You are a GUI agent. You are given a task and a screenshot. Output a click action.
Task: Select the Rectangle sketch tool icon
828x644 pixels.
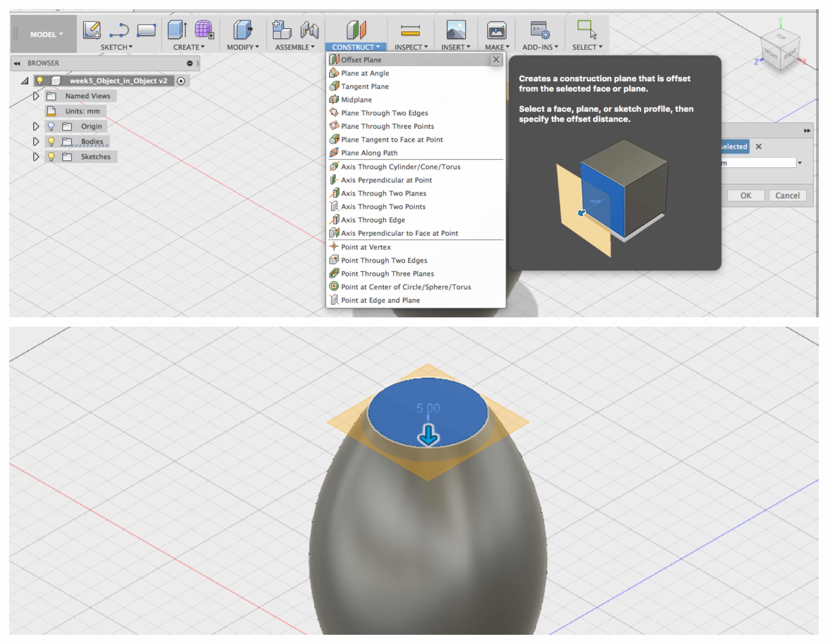pyautogui.click(x=146, y=30)
